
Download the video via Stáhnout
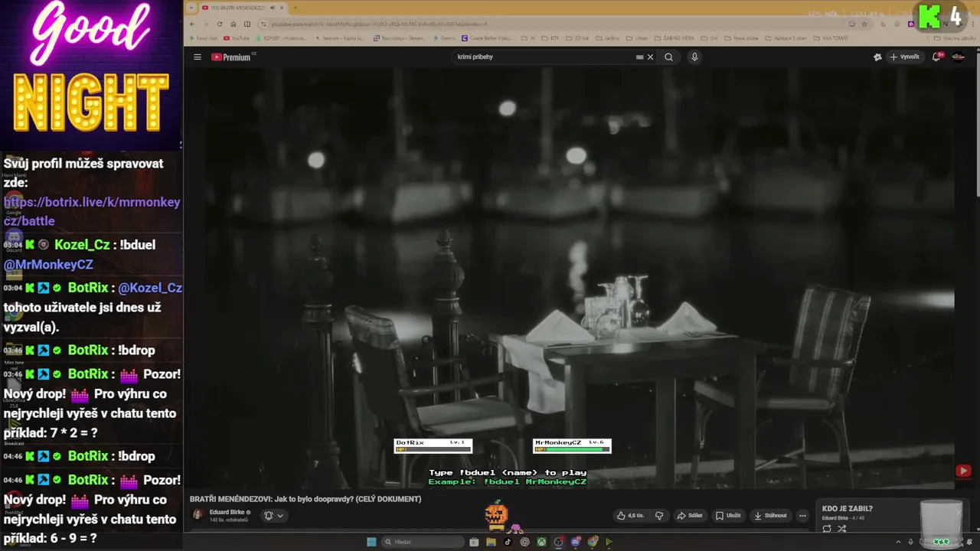770,516
